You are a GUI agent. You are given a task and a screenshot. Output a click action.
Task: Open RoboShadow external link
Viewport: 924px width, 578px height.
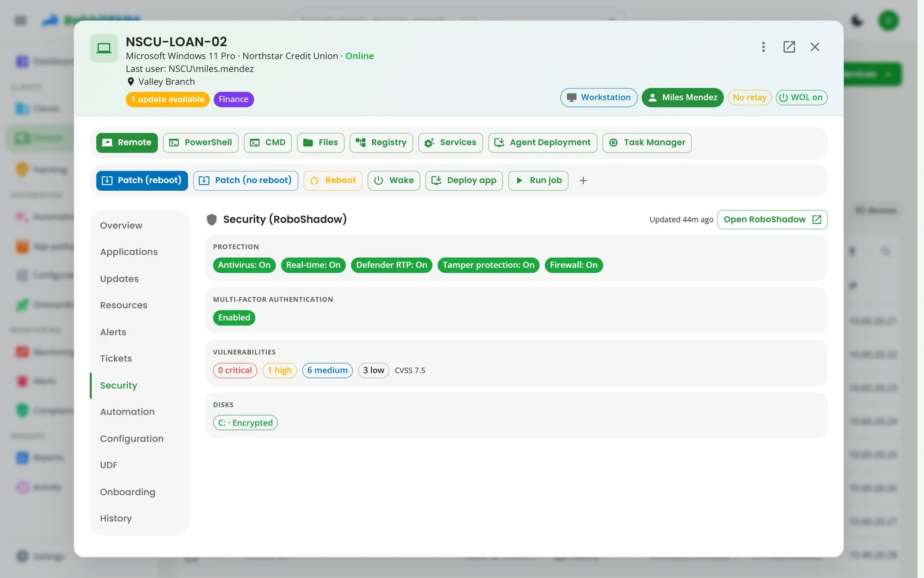[x=772, y=220]
